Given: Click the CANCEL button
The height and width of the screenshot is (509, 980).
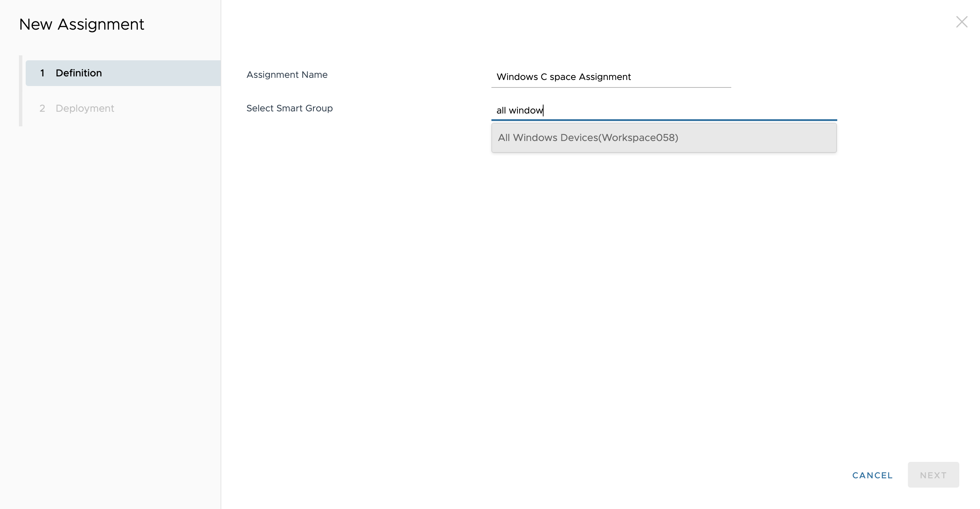Looking at the screenshot, I should pos(872,475).
